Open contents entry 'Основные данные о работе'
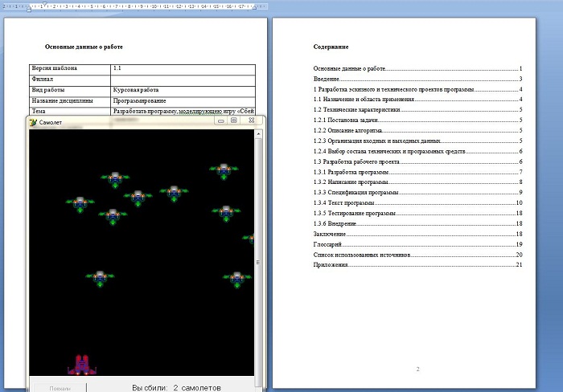This screenshot has height=392, width=563. pos(417,68)
